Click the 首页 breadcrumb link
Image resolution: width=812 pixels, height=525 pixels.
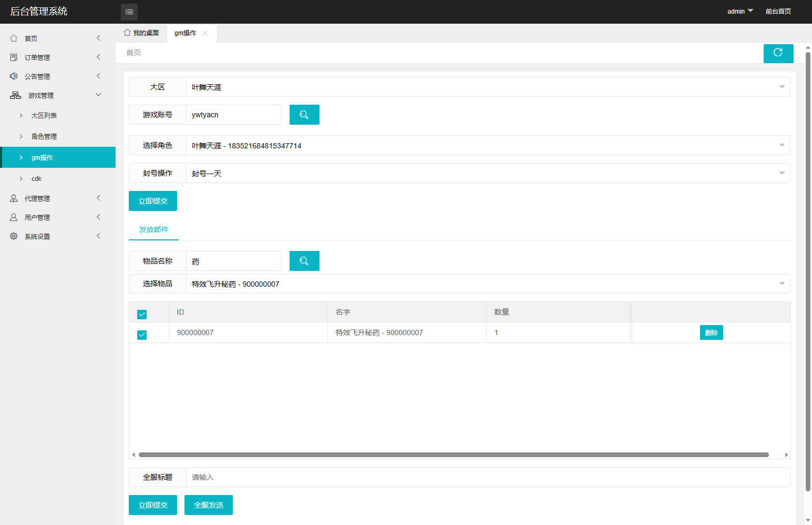(133, 53)
